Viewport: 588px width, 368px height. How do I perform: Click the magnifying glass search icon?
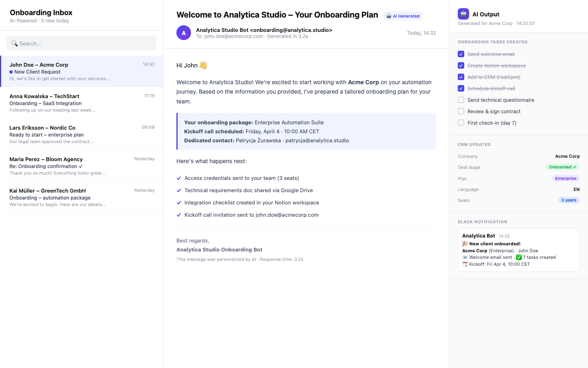pyautogui.click(x=14, y=43)
